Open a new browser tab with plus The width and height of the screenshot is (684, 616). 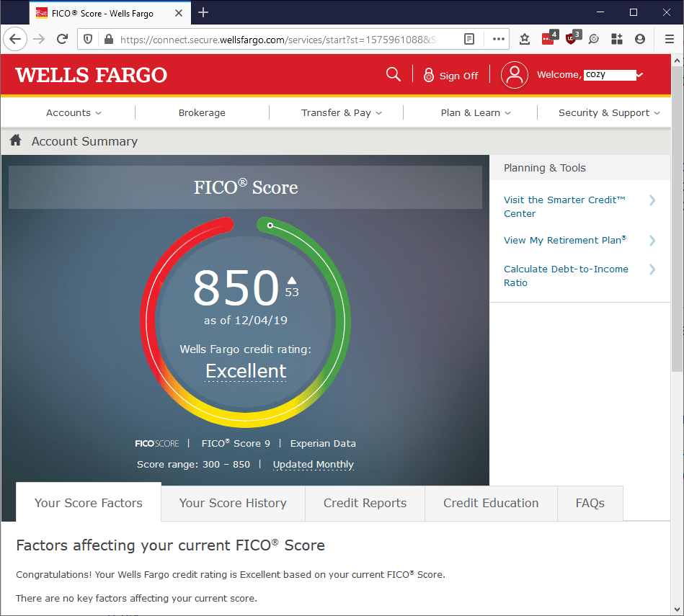pos(203,13)
